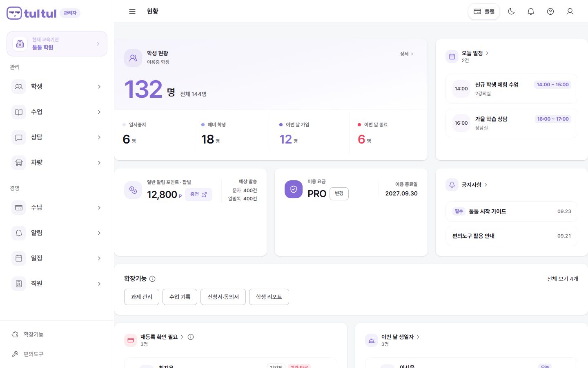Open 상세 link in 학생 현황
This screenshot has height=368, width=588.
tap(407, 54)
